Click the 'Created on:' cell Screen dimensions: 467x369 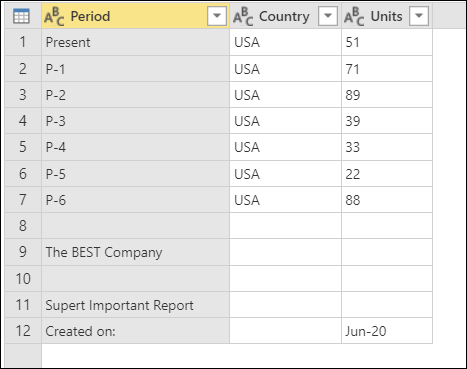point(136,331)
